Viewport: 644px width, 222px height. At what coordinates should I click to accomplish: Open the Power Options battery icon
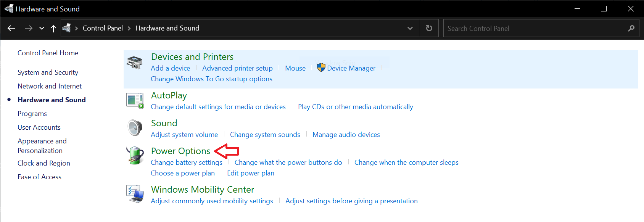[135, 156]
